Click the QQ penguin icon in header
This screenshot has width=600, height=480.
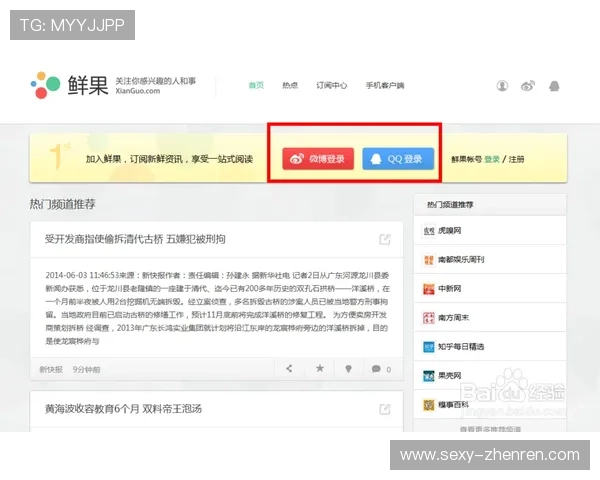click(554, 86)
